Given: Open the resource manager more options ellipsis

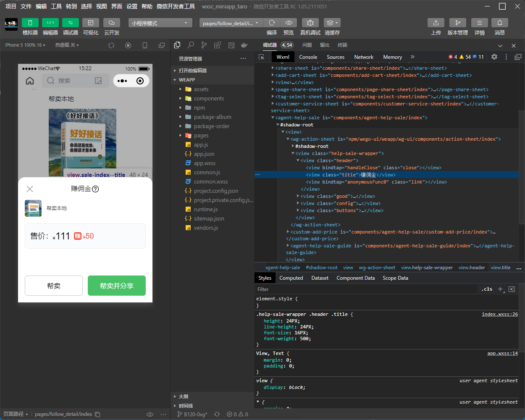Looking at the screenshot, I should (243, 58).
